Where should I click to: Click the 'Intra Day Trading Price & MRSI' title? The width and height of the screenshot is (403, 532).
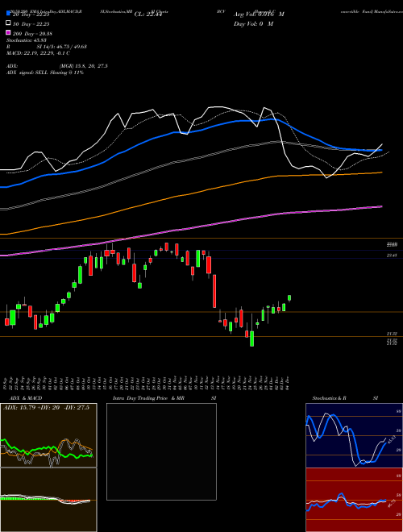[x=164, y=398]
